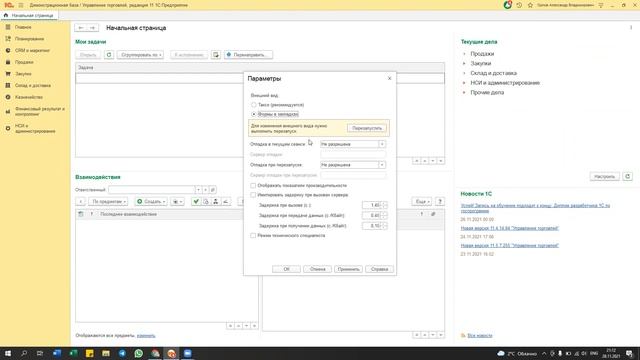Viewport: 640px width, 360px height.
Task: Click the help question mark button
Action: pos(440,201)
